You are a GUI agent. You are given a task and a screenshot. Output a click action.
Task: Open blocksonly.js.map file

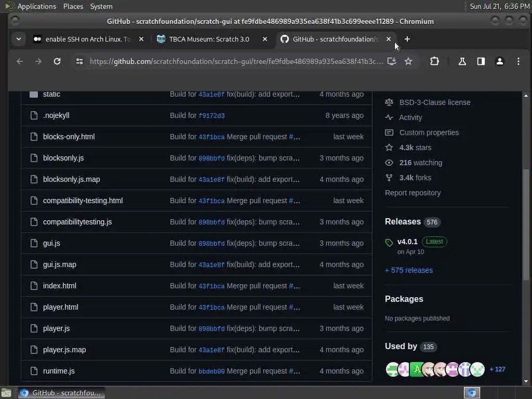71,179
